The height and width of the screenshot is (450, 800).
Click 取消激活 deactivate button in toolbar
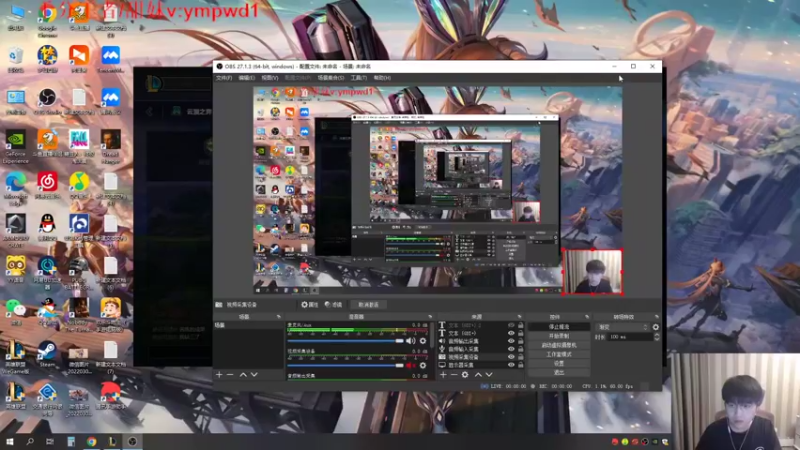pyautogui.click(x=368, y=305)
